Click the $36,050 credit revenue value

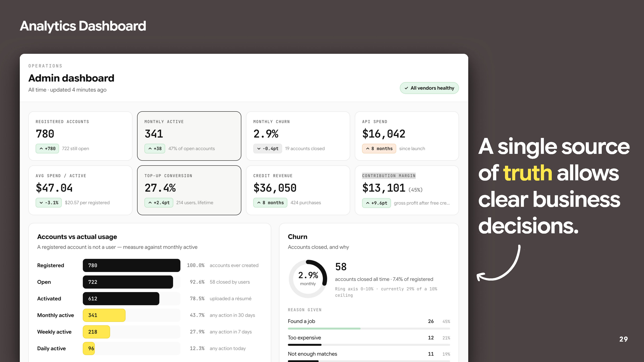pyautogui.click(x=275, y=188)
